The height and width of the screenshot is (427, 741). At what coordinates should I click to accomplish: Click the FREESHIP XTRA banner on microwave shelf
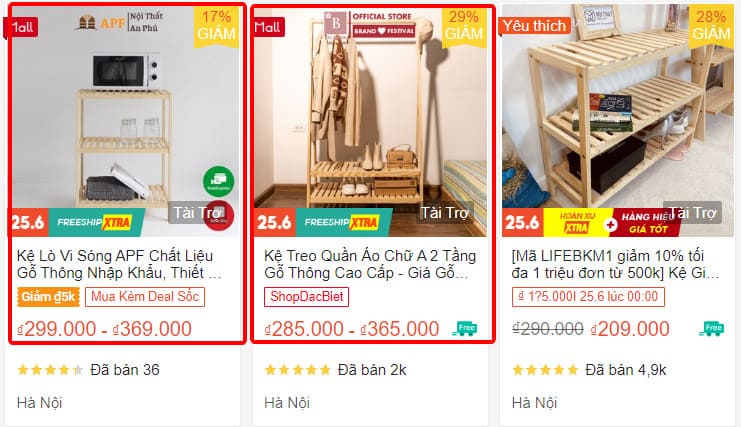coord(96,222)
